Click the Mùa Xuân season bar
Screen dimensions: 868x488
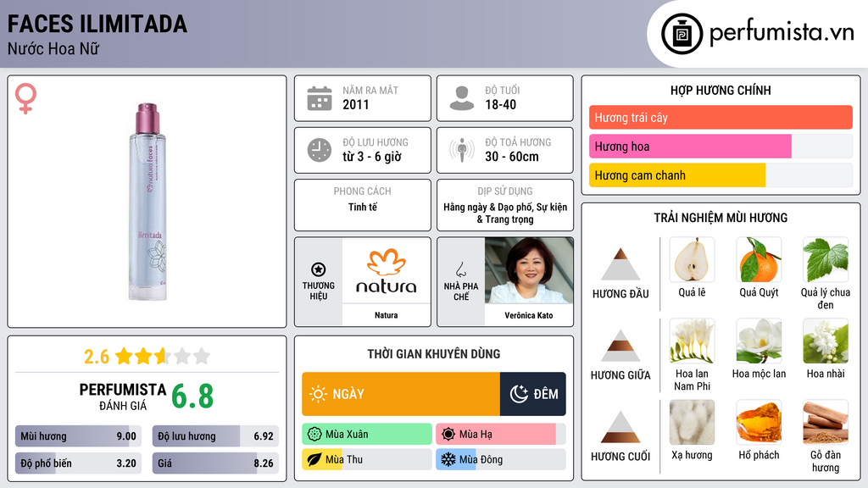tap(367, 435)
